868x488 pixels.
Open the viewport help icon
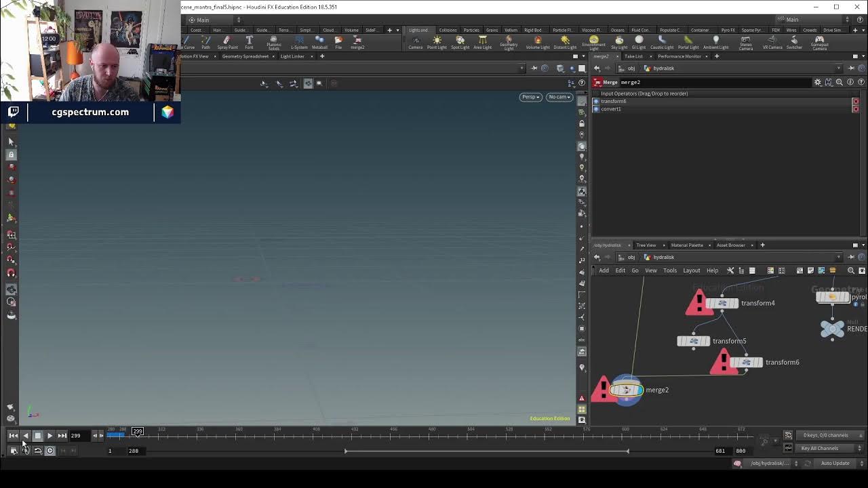(x=582, y=83)
